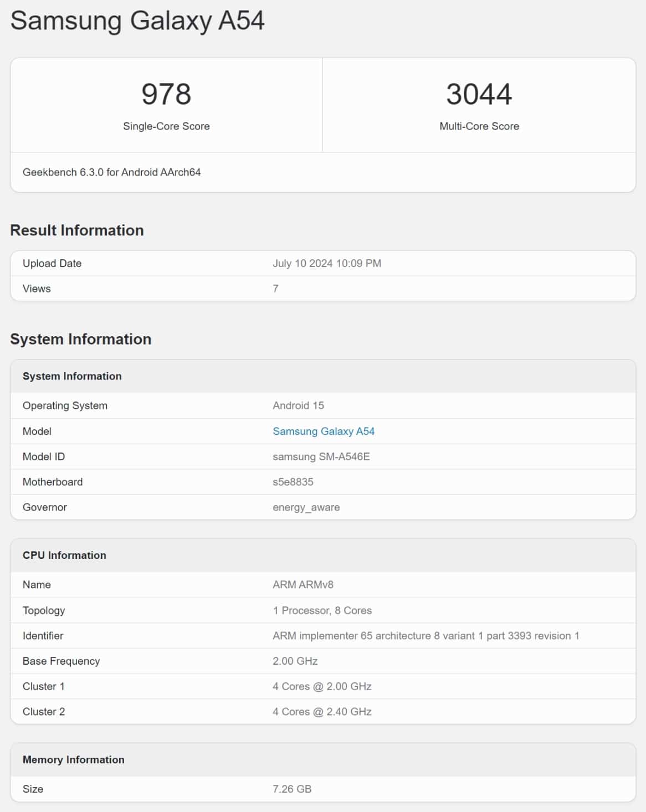Click the Model row label

point(37,431)
